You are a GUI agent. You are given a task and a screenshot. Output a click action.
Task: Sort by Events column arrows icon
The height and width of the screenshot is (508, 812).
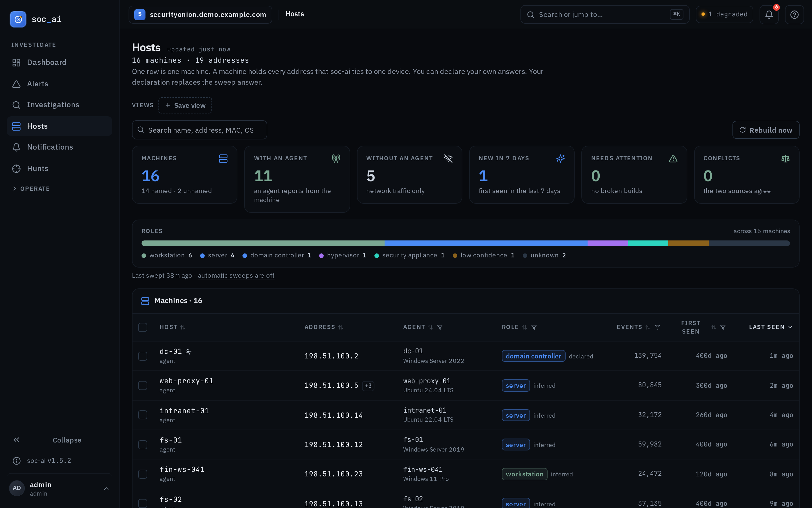pos(648,327)
